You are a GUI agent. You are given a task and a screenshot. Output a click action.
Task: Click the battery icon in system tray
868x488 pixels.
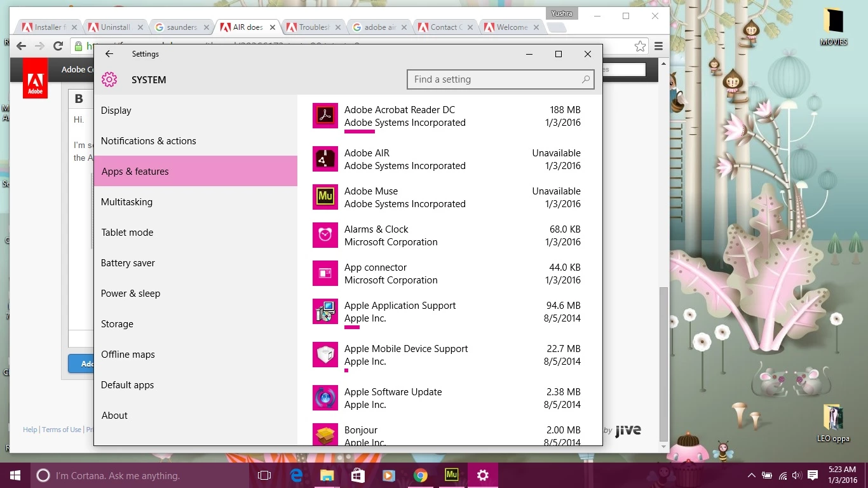click(767, 475)
